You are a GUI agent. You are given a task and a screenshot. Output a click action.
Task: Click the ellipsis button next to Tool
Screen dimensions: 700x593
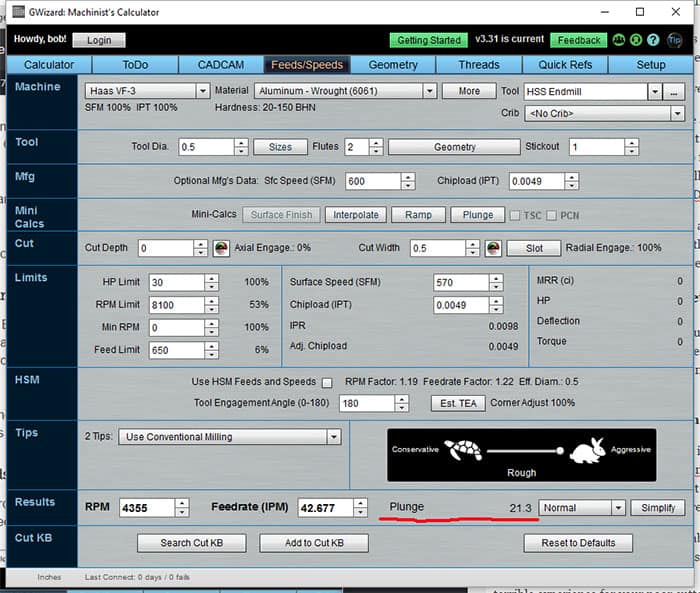tap(676, 91)
